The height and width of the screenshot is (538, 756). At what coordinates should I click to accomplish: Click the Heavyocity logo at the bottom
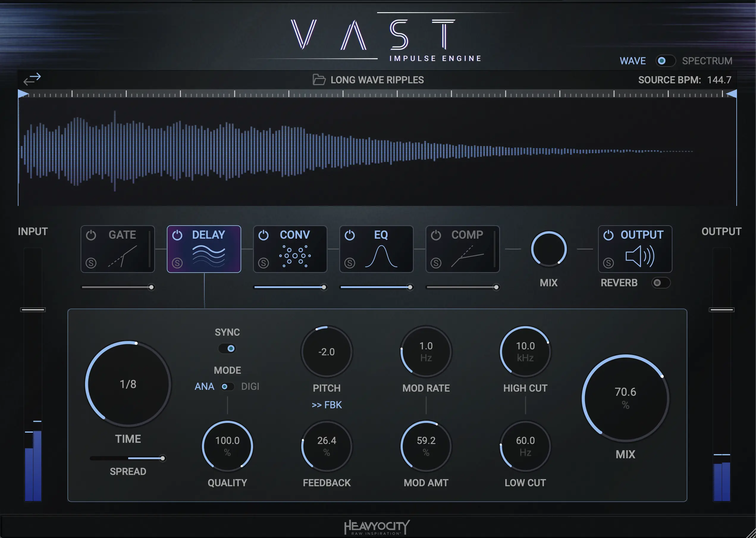point(377,527)
